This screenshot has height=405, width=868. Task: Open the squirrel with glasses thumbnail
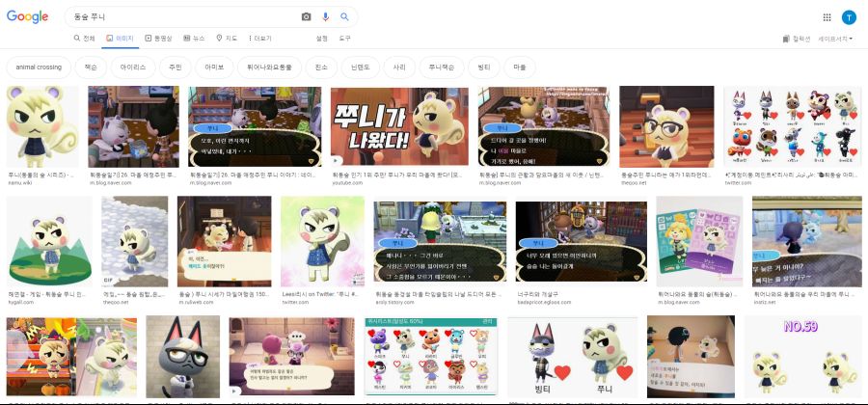tap(666, 126)
